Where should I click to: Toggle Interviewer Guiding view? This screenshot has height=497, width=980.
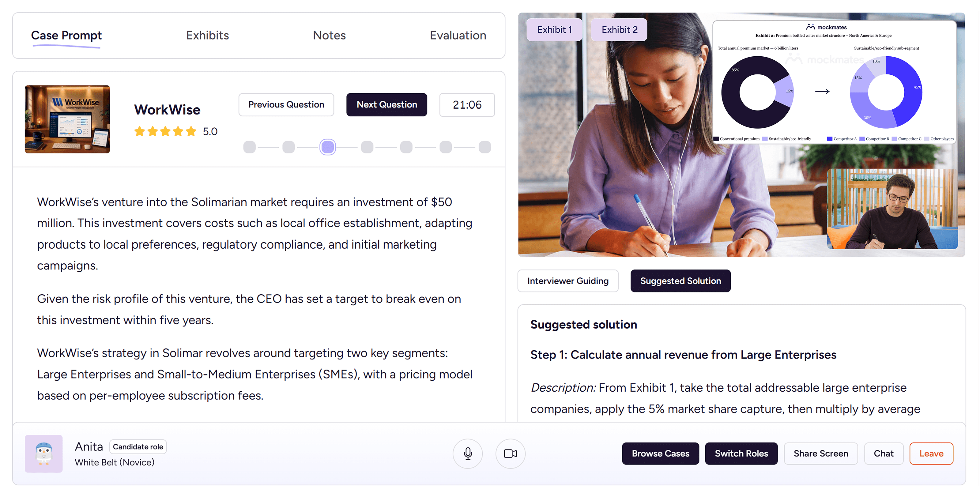click(x=568, y=281)
